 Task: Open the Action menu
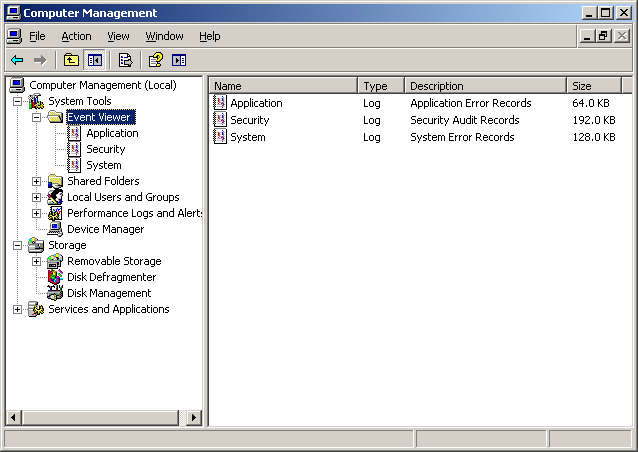[x=76, y=36]
